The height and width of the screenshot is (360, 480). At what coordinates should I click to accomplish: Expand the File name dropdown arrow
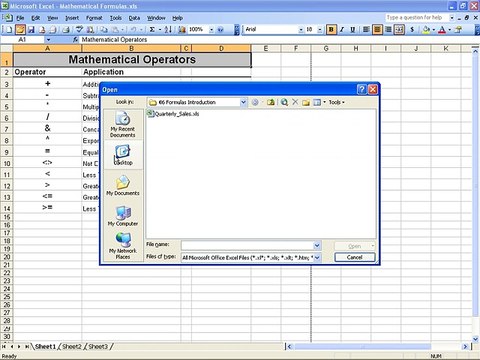tap(317, 246)
